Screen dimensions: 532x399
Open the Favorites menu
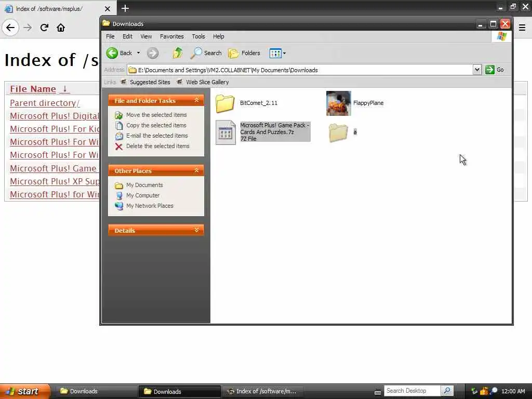point(171,36)
